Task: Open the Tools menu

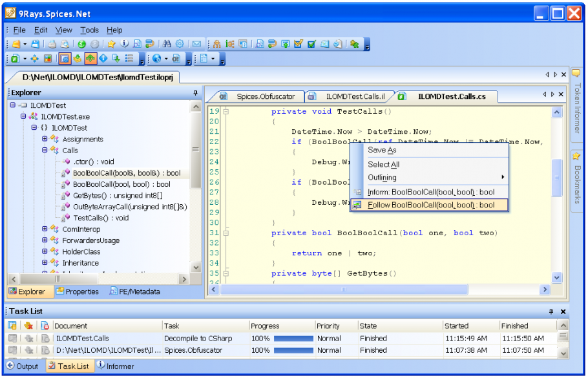Action: [x=89, y=30]
